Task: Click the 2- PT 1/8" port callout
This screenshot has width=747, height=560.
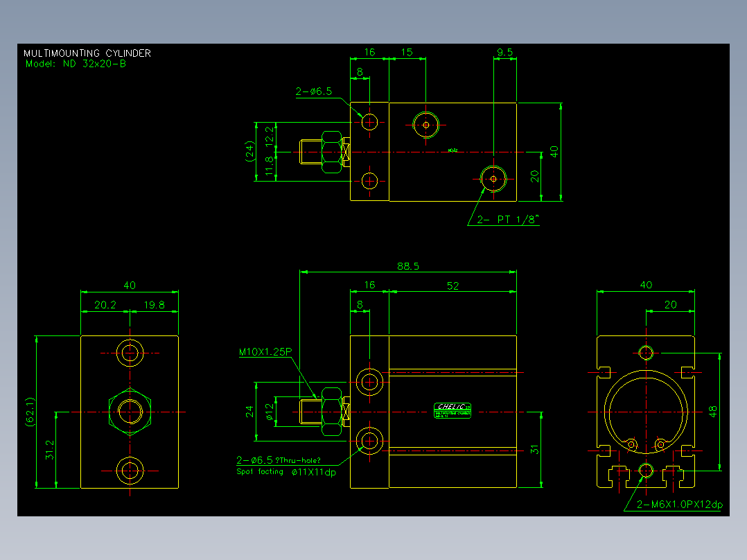Action: pyautogui.click(x=508, y=219)
